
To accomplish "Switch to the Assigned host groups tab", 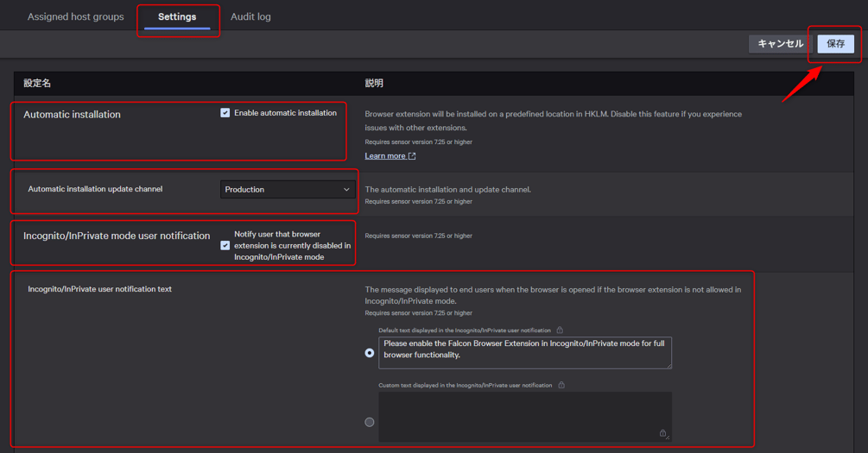I will coord(76,16).
